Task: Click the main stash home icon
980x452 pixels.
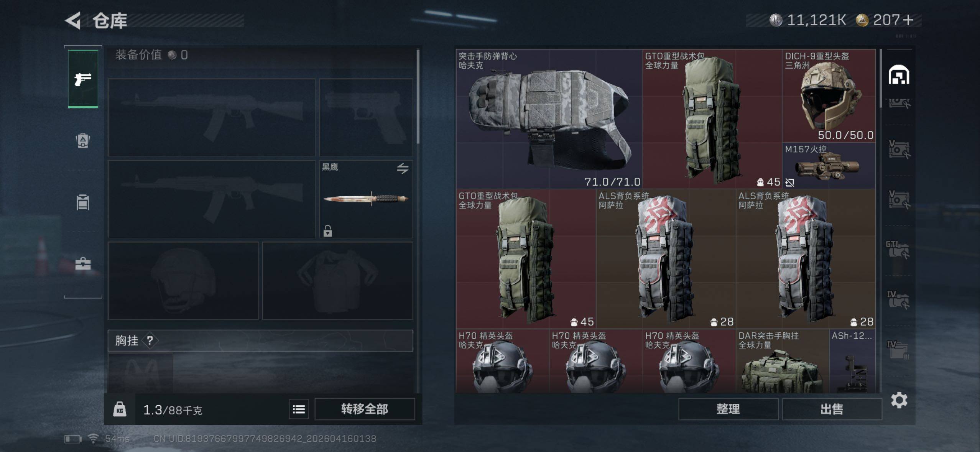Action: pyautogui.click(x=899, y=74)
